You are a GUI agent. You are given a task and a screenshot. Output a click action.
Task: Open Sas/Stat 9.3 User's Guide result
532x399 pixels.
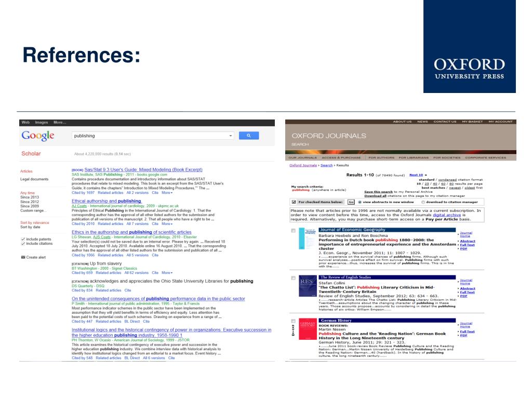[143, 170]
